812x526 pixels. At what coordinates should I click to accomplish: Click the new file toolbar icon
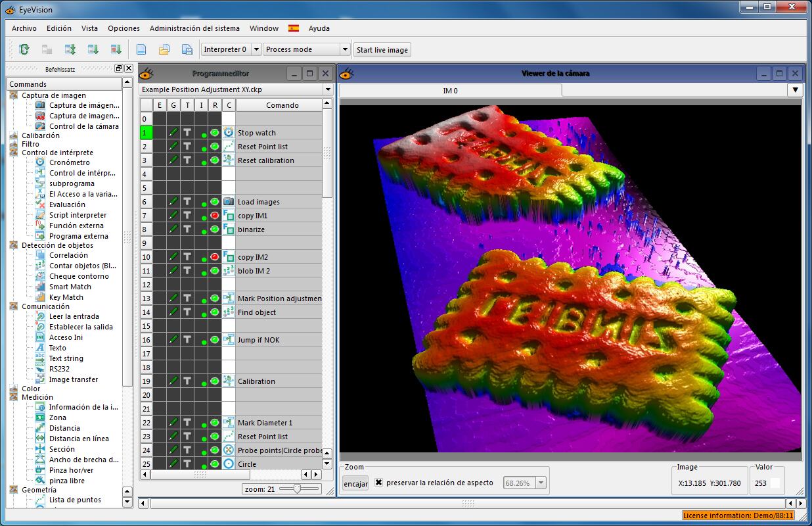(x=141, y=49)
